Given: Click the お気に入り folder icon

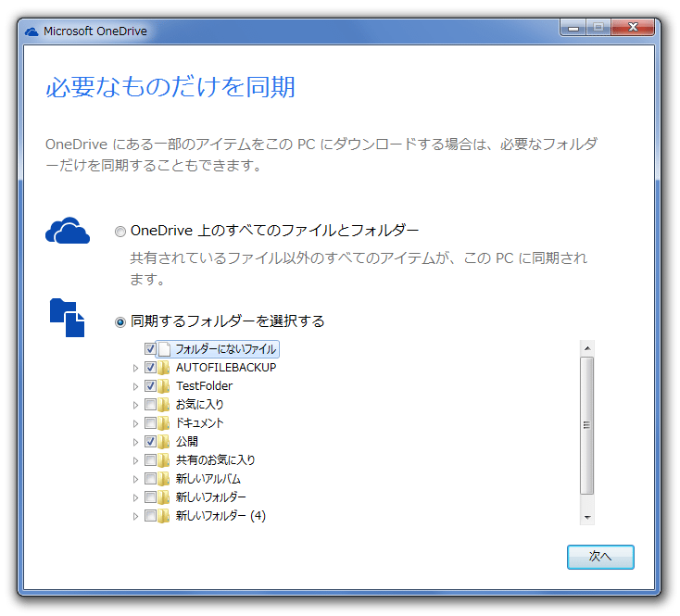Looking at the screenshot, I should pos(163,404).
